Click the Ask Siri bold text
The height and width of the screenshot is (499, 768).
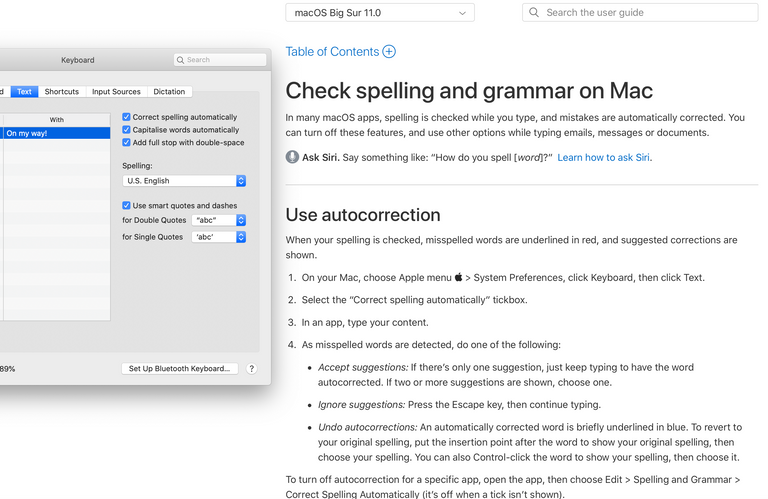320,157
